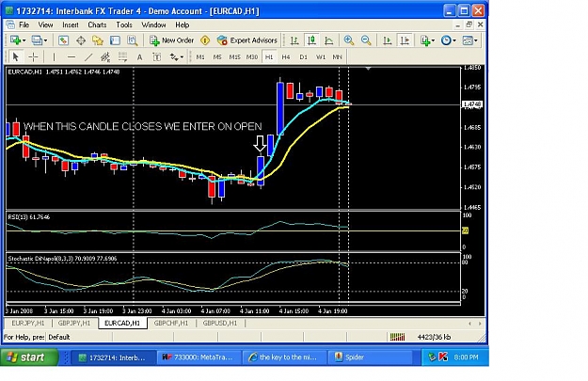Switch timeframe to M1

(x=200, y=57)
